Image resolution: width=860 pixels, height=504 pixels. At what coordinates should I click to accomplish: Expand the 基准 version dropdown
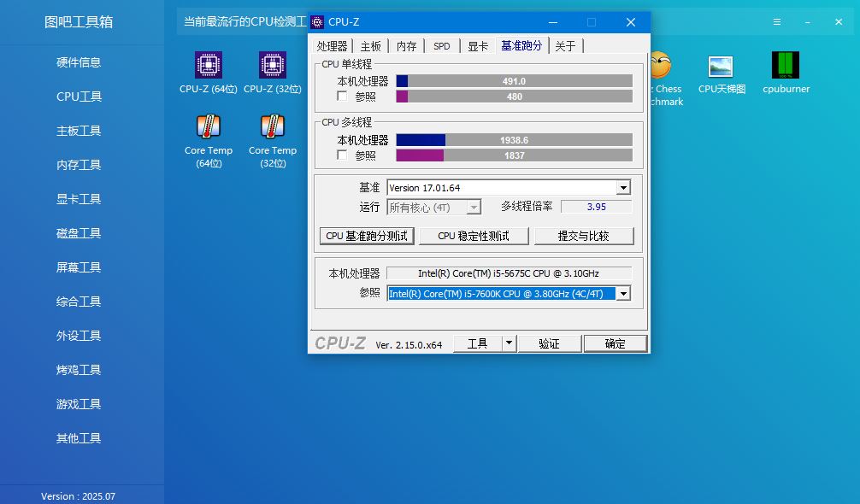click(623, 188)
